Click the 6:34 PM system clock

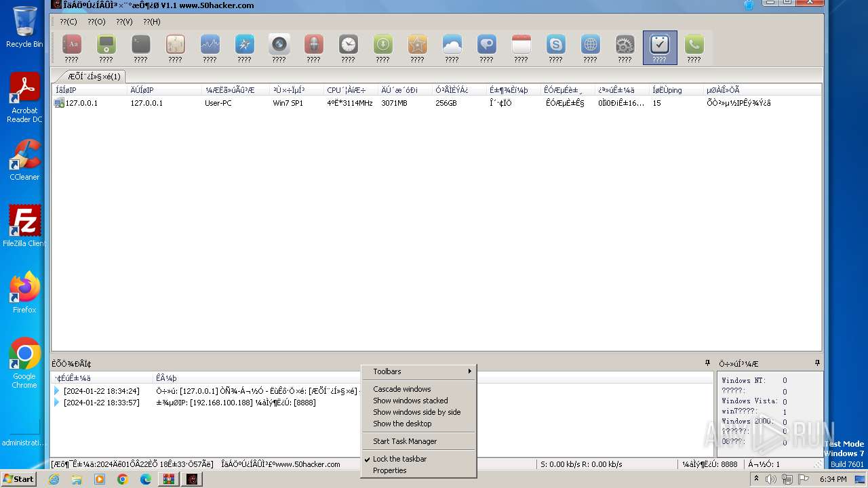[832, 479]
